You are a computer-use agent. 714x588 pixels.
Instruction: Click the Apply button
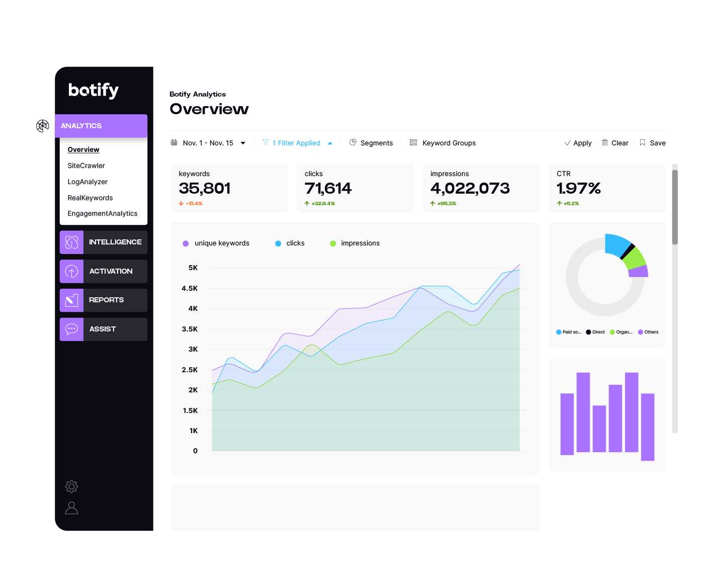578,143
